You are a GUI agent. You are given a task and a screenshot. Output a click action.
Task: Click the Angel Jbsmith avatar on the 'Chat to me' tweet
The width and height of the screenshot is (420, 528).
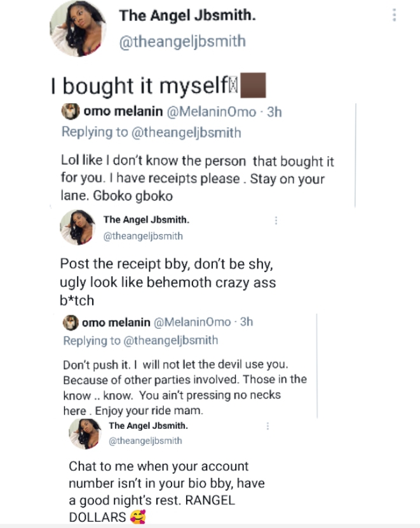pyautogui.click(x=85, y=433)
